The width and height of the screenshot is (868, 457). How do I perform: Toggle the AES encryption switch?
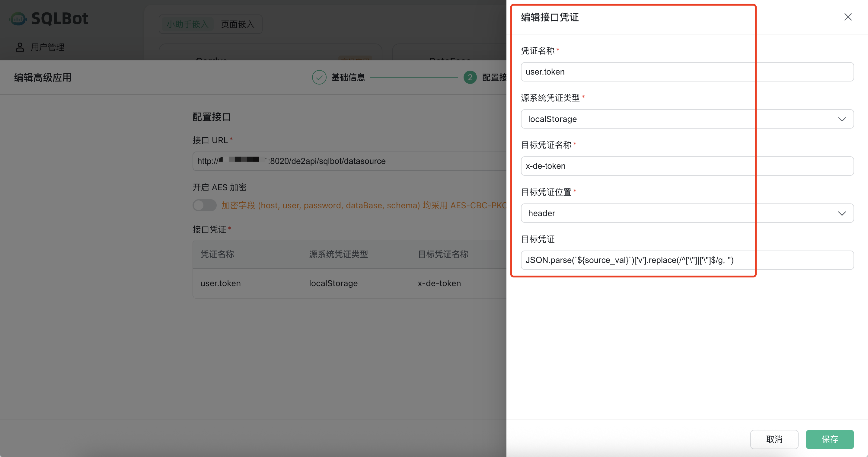point(205,205)
